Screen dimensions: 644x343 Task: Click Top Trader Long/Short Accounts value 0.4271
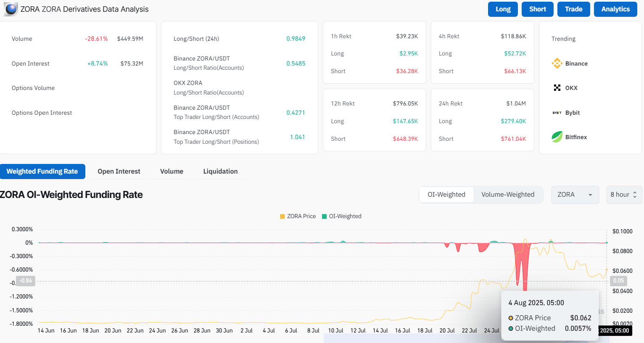point(296,113)
